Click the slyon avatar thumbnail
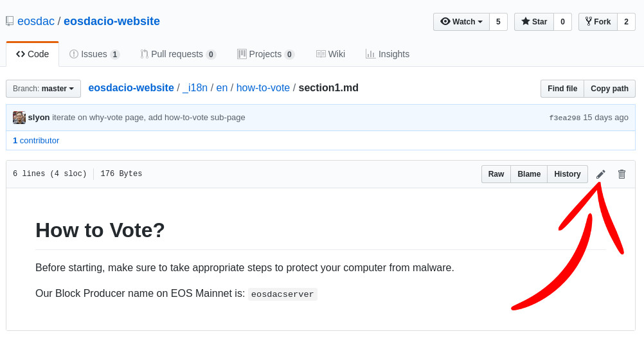 [19, 118]
